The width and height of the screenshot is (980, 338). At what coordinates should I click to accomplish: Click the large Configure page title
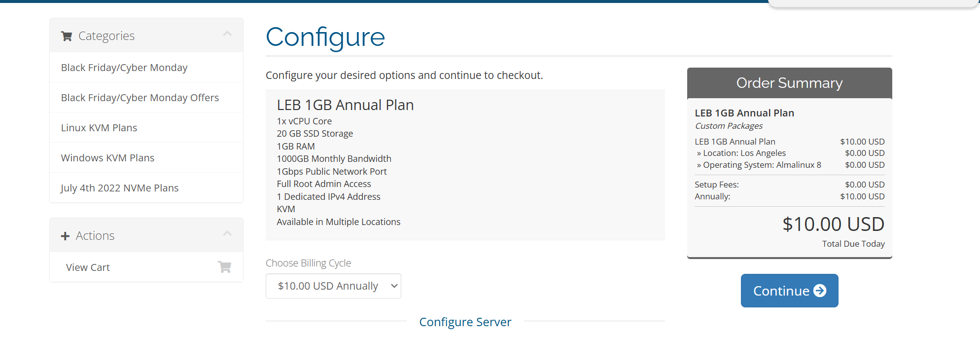(325, 37)
